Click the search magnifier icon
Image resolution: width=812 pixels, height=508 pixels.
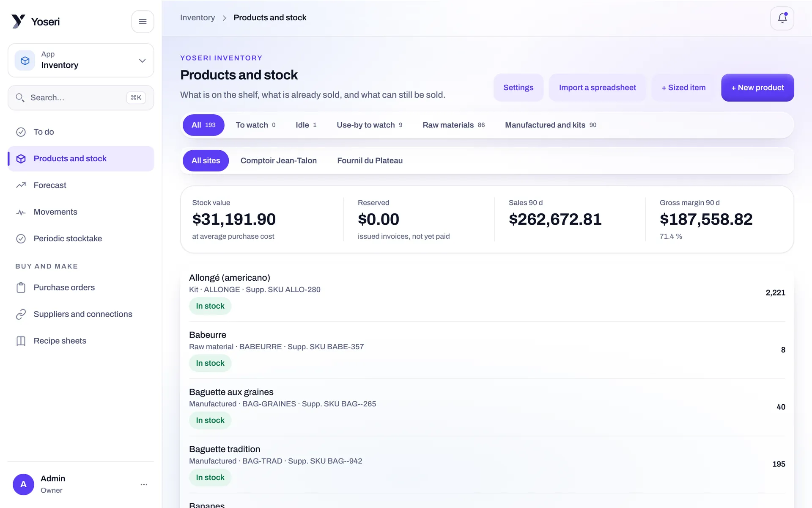coord(20,98)
